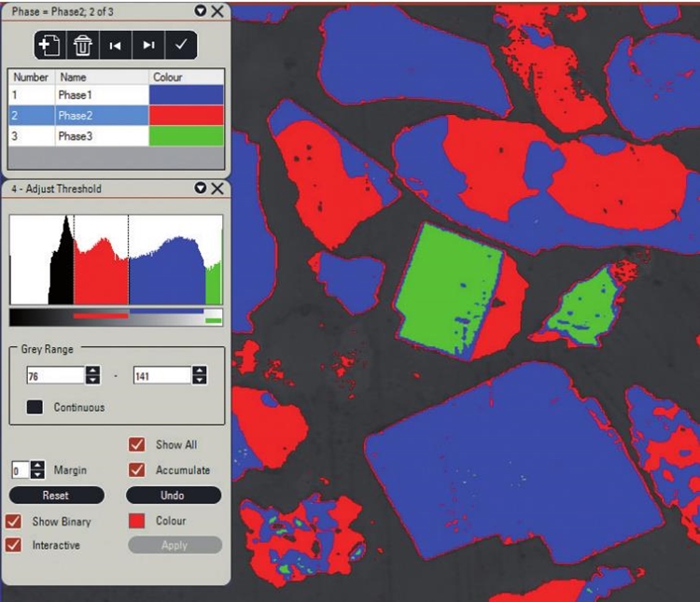This screenshot has height=602, width=700.
Task: Collapse the Phase panel with arrow
Action: [x=201, y=11]
